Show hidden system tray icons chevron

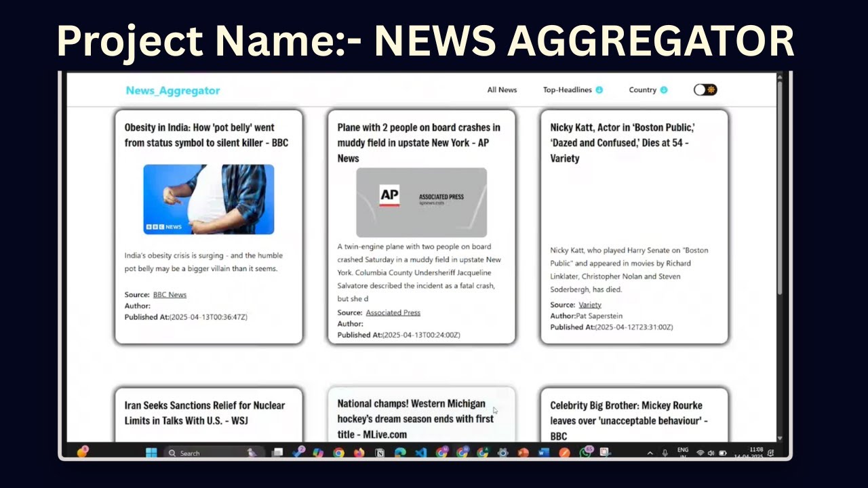[x=650, y=453]
